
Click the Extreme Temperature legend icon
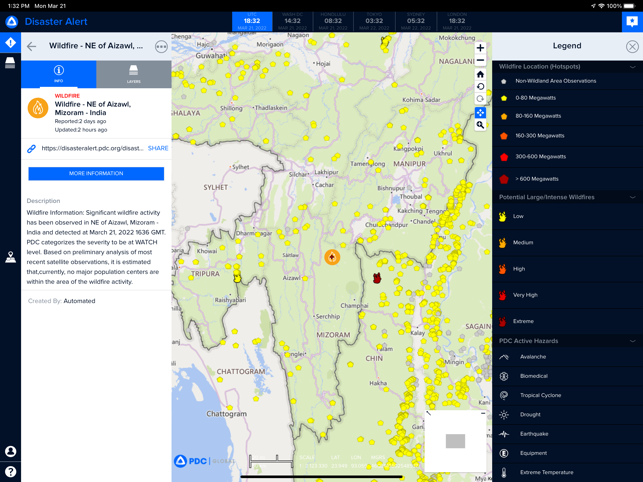coord(504,473)
